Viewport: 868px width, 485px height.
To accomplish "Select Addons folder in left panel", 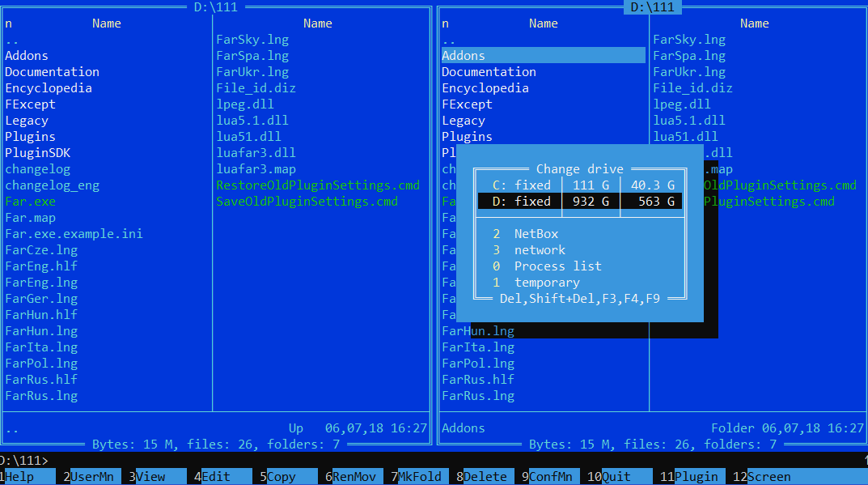I will 27,56.
